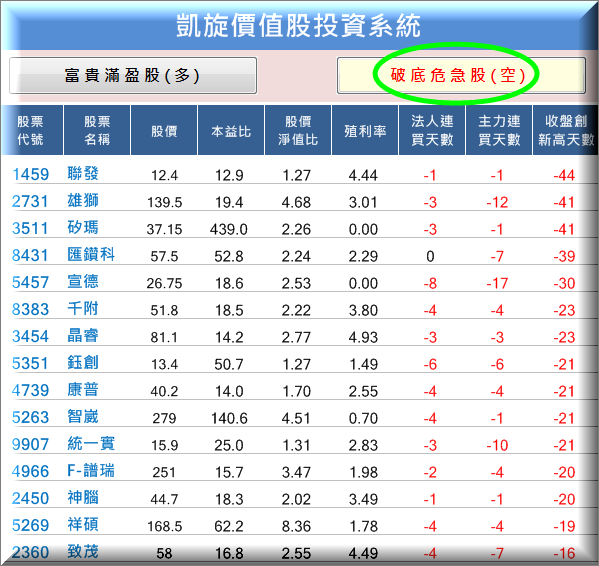
Task: Select -17 in the 宣德 row
Action: coord(497,283)
